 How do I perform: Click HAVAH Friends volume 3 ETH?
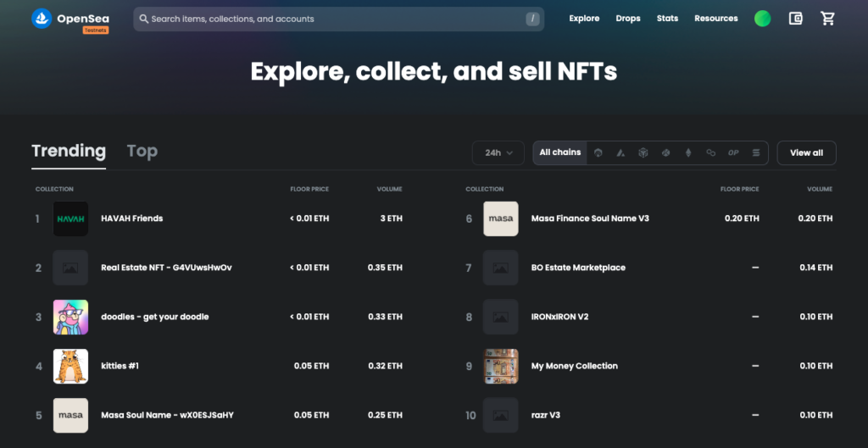(391, 218)
